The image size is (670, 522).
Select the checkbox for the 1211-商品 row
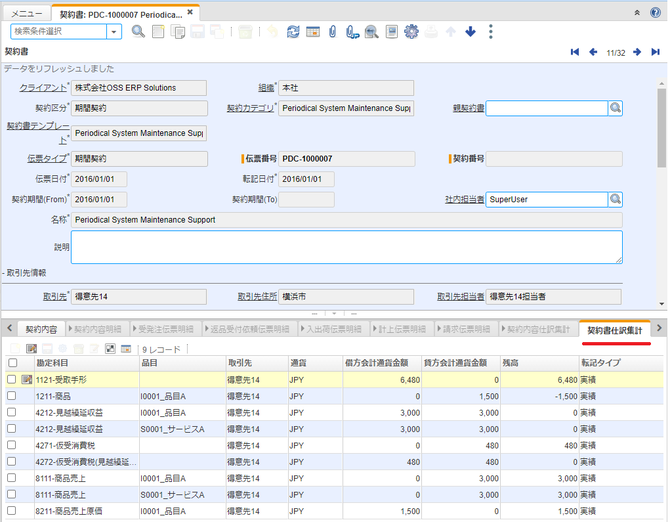click(12, 396)
